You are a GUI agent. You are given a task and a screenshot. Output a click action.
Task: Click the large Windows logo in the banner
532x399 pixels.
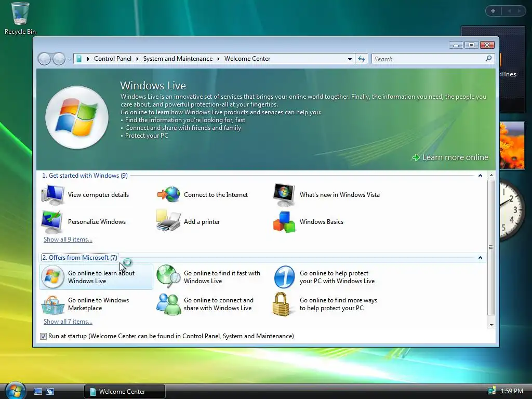tap(77, 117)
